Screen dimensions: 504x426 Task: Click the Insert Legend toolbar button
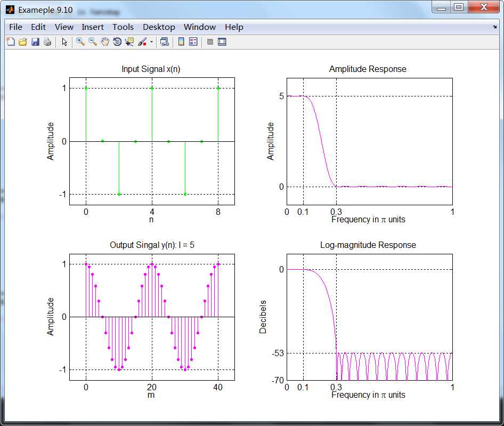[193, 42]
